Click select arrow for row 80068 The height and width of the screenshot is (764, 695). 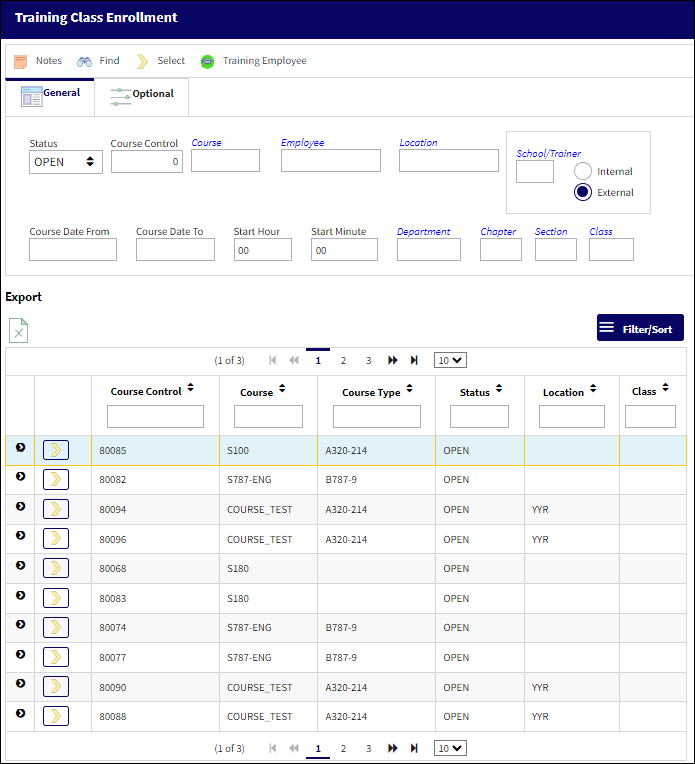tap(56, 568)
